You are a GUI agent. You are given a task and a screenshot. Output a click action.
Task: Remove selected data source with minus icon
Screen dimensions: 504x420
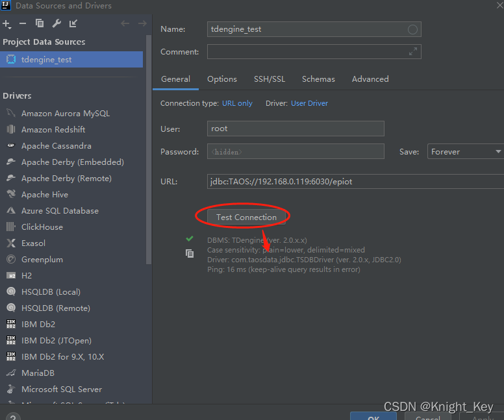click(x=23, y=23)
